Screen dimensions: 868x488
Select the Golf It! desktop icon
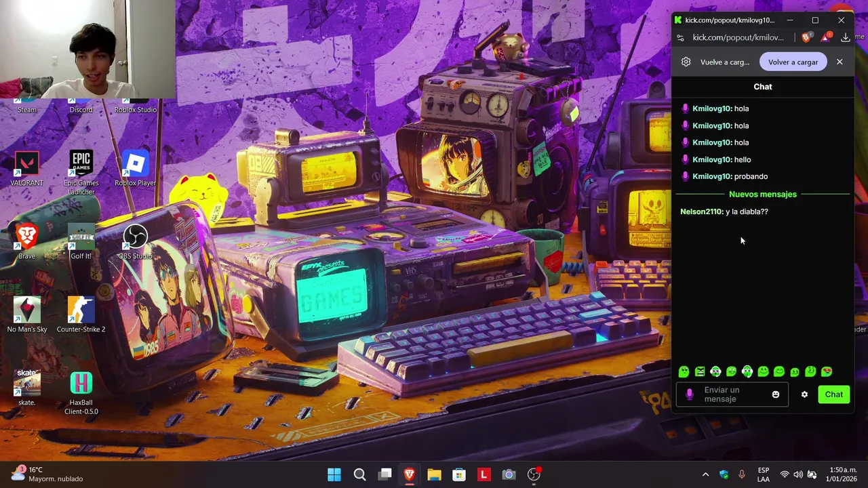point(81,242)
